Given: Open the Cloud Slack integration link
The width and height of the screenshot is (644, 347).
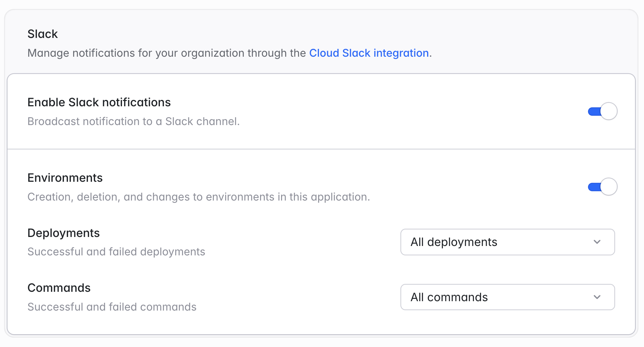Looking at the screenshot, I should pos(369,53).
